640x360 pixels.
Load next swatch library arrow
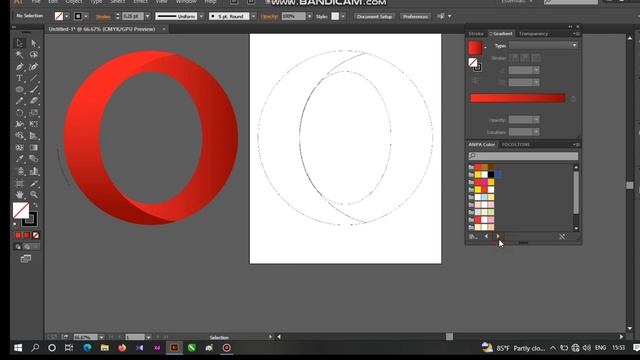click(498, 236)
